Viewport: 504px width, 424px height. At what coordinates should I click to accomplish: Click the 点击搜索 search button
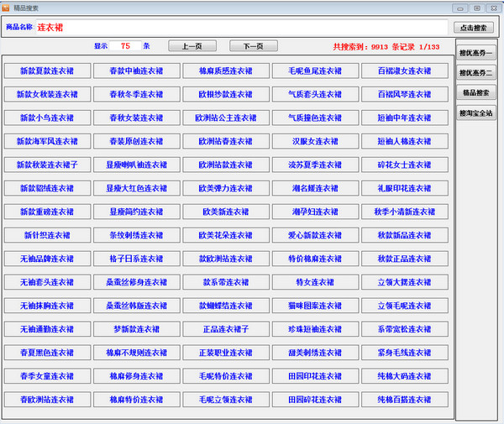pyautogui.click(x=475, y=28)
